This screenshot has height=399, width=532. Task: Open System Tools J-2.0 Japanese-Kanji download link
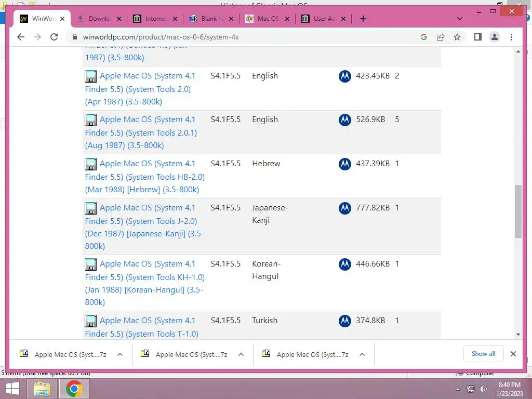[x=145, y=227]
